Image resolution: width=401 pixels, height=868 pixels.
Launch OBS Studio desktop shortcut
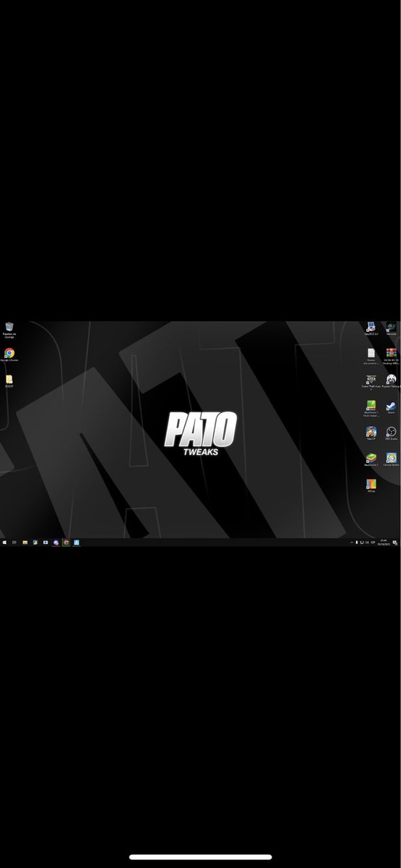[x=391, y=433]
